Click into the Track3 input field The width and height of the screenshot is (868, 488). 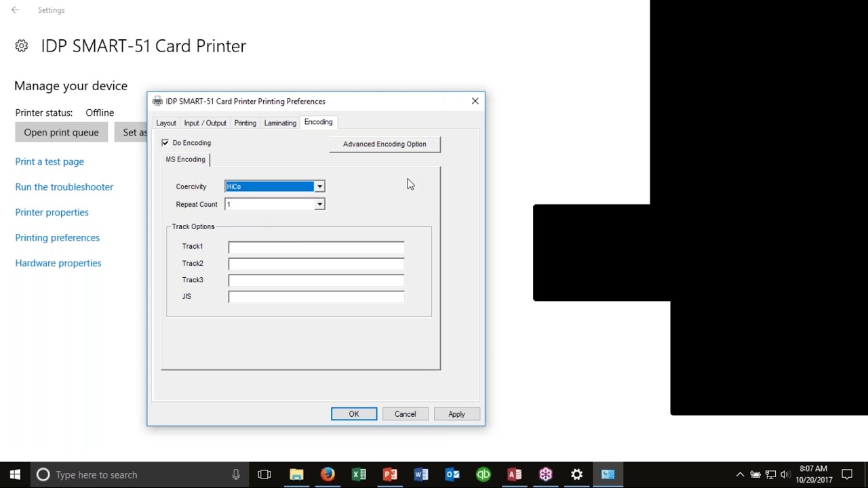pyautogui.click(x=316, y=280)
